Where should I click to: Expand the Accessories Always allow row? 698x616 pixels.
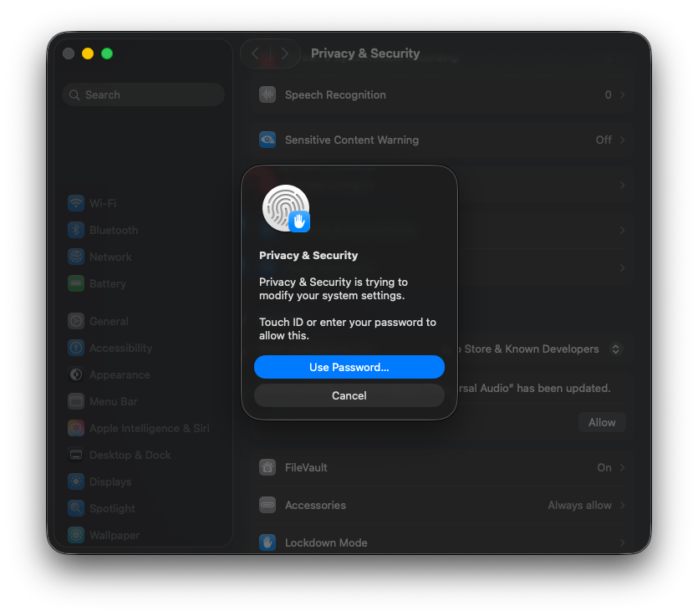(x=622, y=505)
